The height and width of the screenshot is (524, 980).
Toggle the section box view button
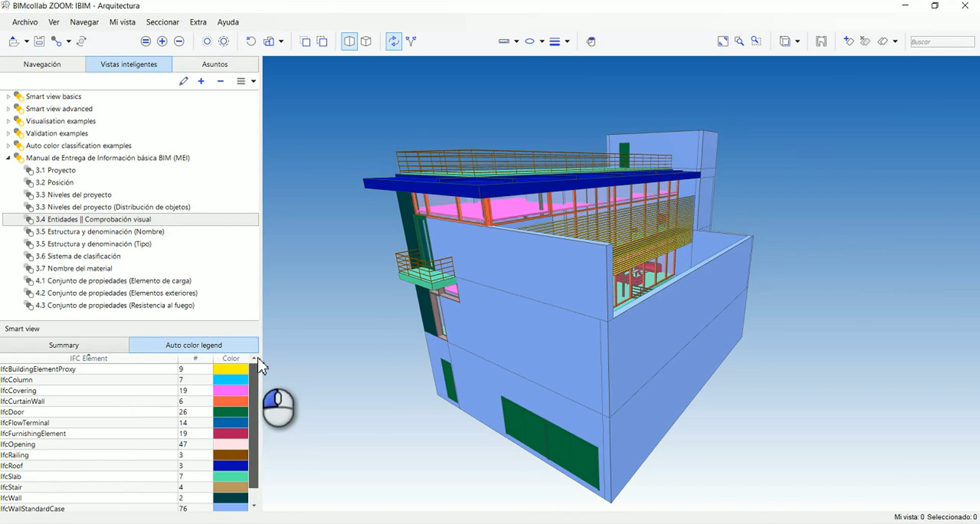tap(349, 41)
